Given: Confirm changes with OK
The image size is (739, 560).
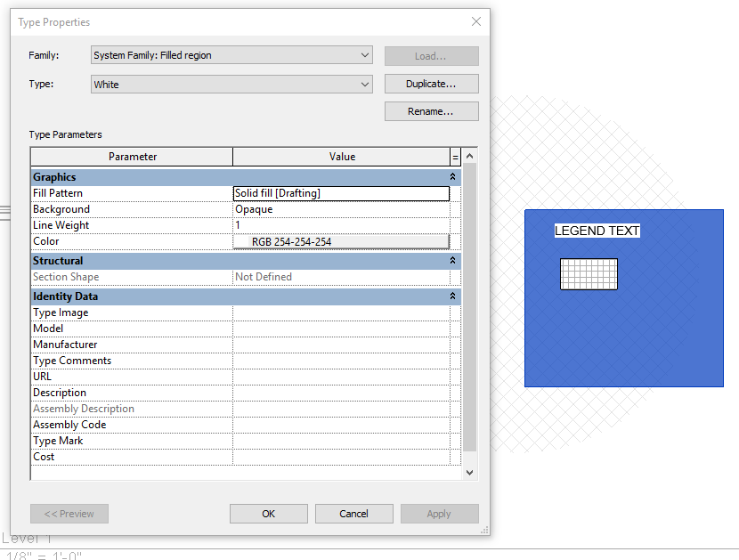Looking at the screenshot, I should tap(268, 514).
